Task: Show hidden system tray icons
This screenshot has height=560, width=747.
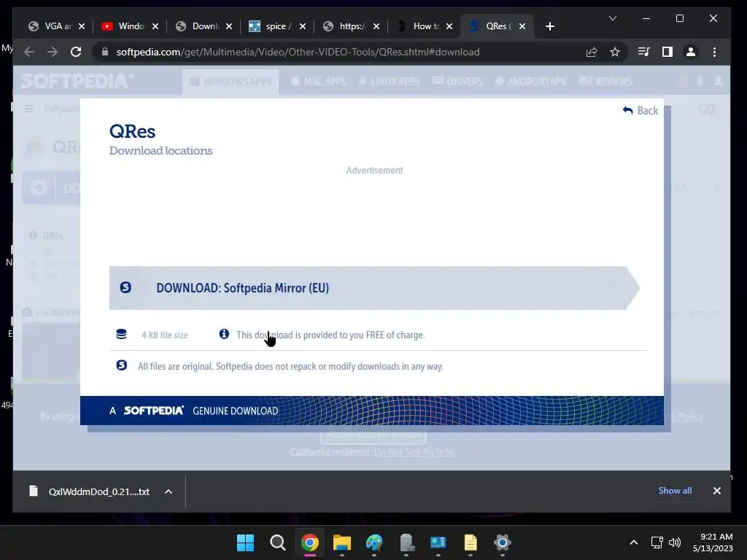Action: click(634, 542)
